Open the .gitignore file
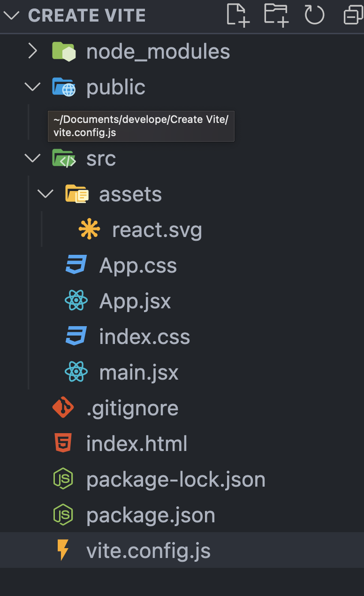This screenshot has width=364, height=596. tap(132, 409)
